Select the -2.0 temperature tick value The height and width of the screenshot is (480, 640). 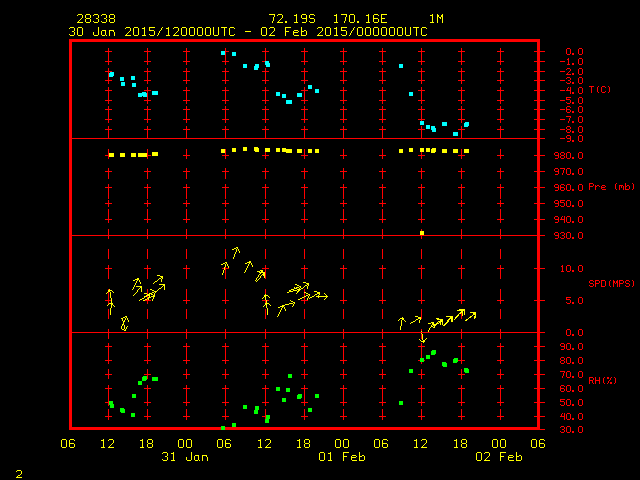coord(571,71)
